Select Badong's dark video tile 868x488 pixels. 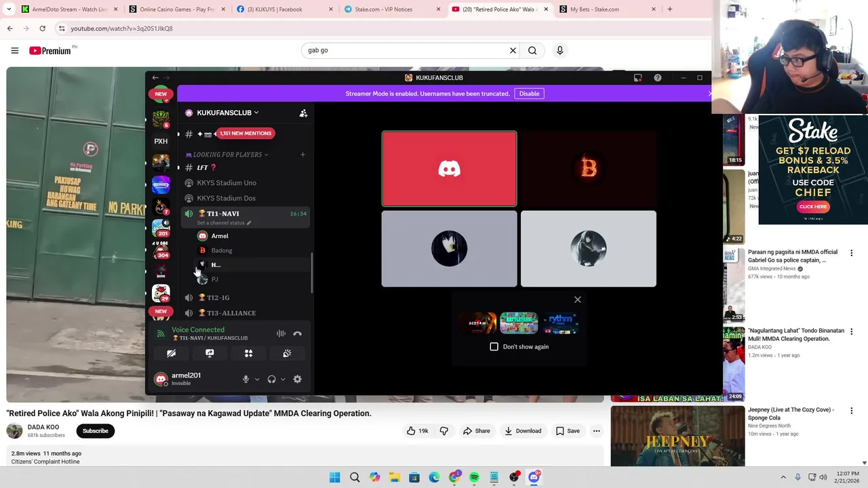(588, 169)
